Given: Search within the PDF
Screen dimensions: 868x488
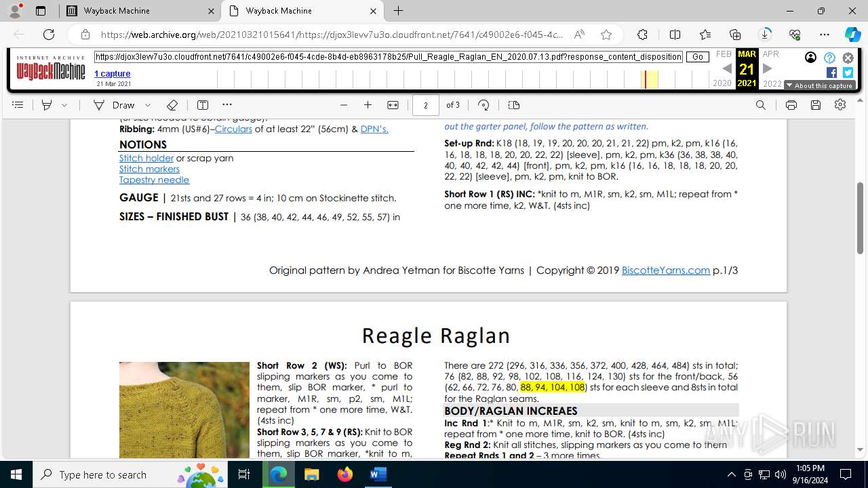Looking at the screenshot, I should pyautogui.click(x=761, y=105).
